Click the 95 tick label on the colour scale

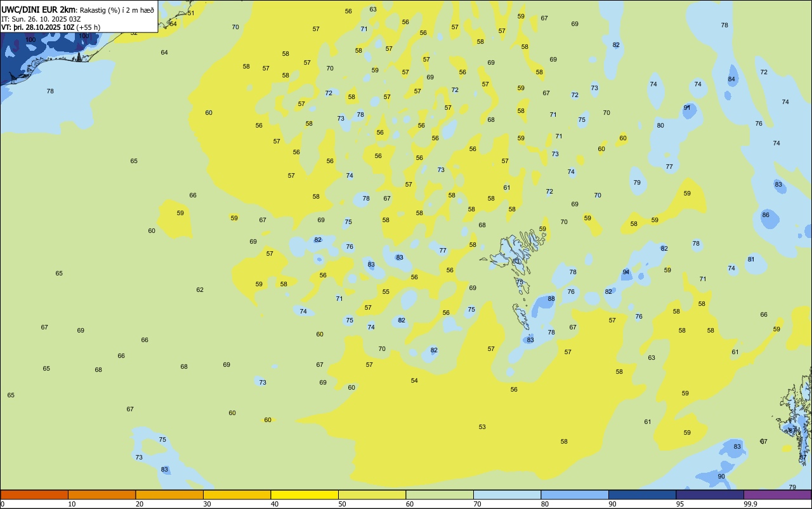(679, 504)
